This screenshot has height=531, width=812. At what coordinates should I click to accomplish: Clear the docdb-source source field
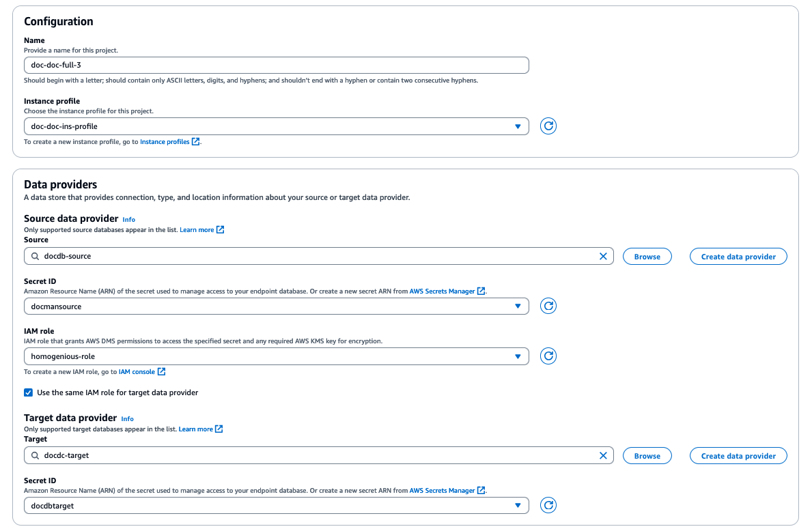click(x=603, y=257)
